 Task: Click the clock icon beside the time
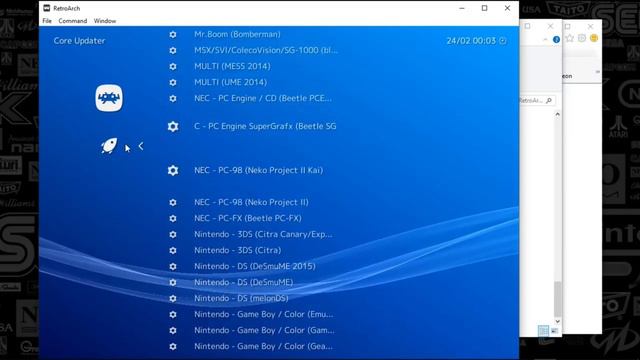(x=503, y=41)
